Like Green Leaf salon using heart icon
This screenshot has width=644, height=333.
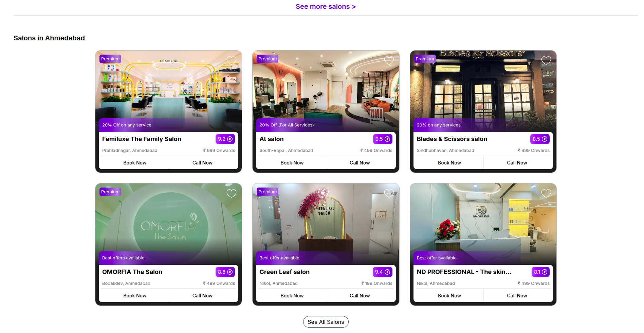tap(389, 194)
